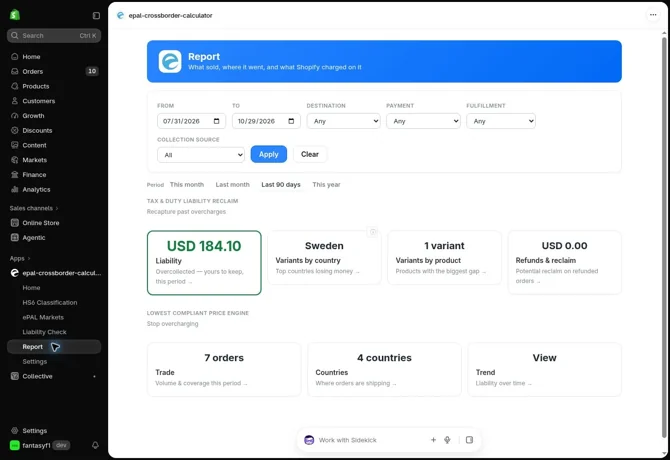Click the Analytics bar chart icon

(15, 189)
